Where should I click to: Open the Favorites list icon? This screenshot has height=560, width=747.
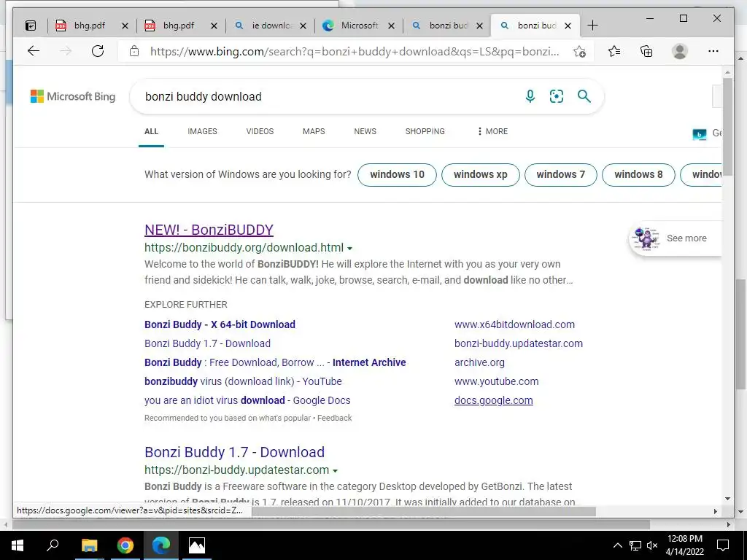(614, 51)
